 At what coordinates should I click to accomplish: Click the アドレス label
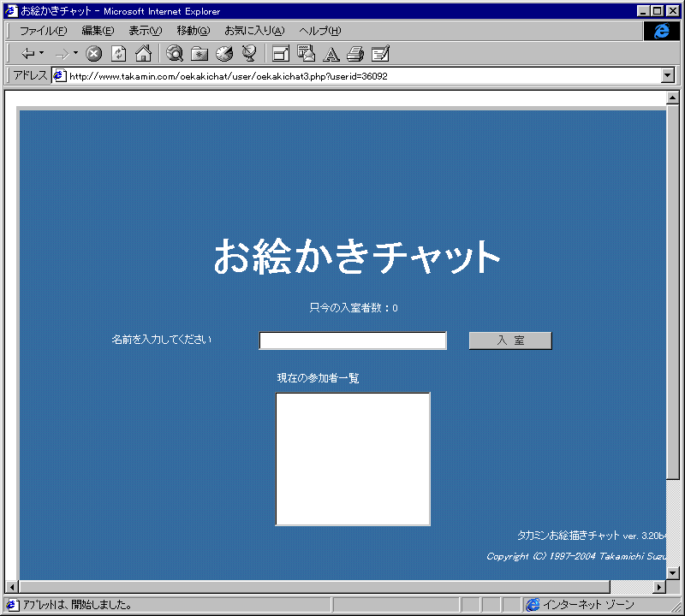click(30, 75)
